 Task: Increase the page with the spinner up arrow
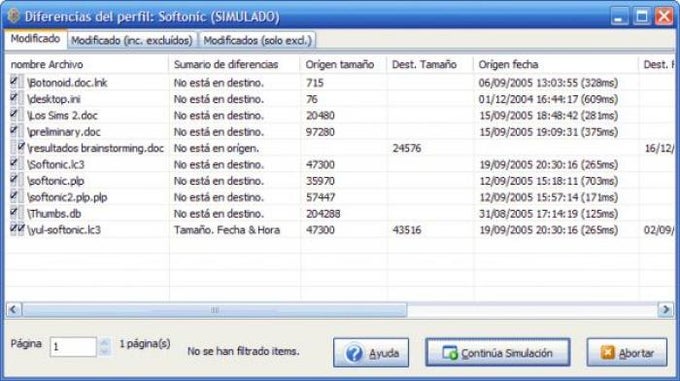(104, 342)
